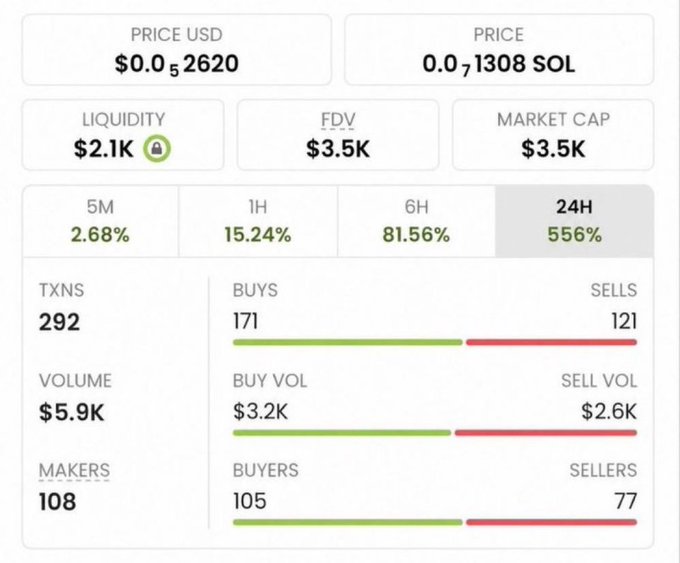This screenshot has width=680, height=563.
Task: Click the PRICE in SOL card
Action: pos(499,49)
